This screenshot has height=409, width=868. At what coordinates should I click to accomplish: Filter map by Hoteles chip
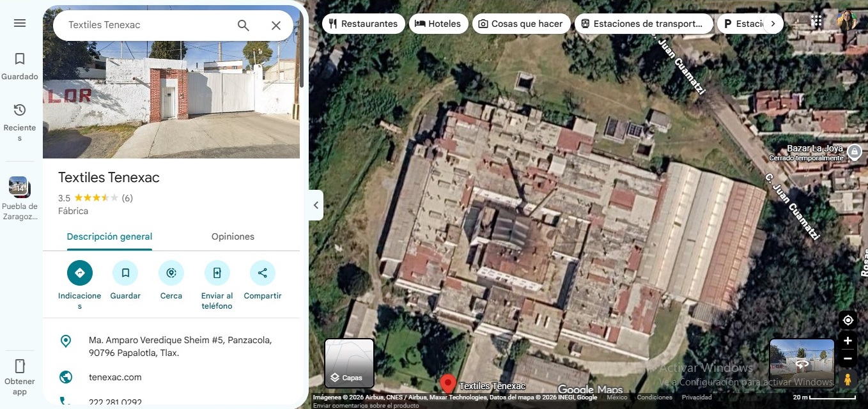coord(438,24)
